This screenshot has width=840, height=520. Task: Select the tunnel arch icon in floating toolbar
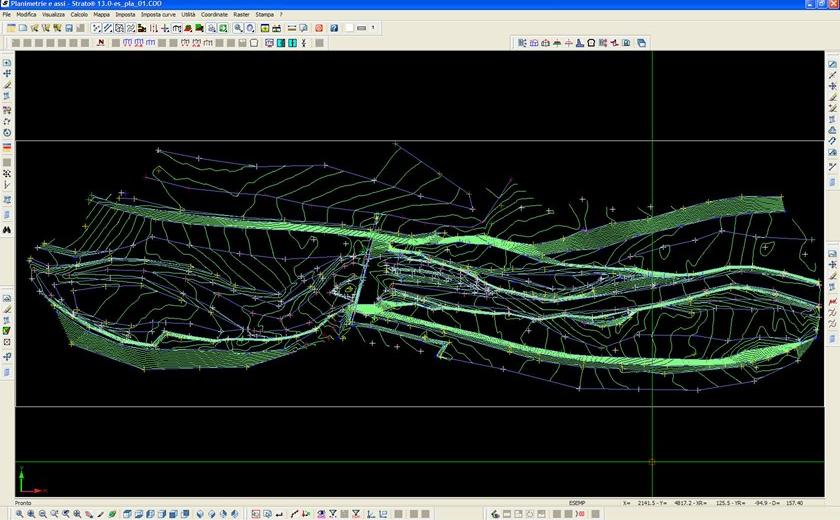(592, 43)
